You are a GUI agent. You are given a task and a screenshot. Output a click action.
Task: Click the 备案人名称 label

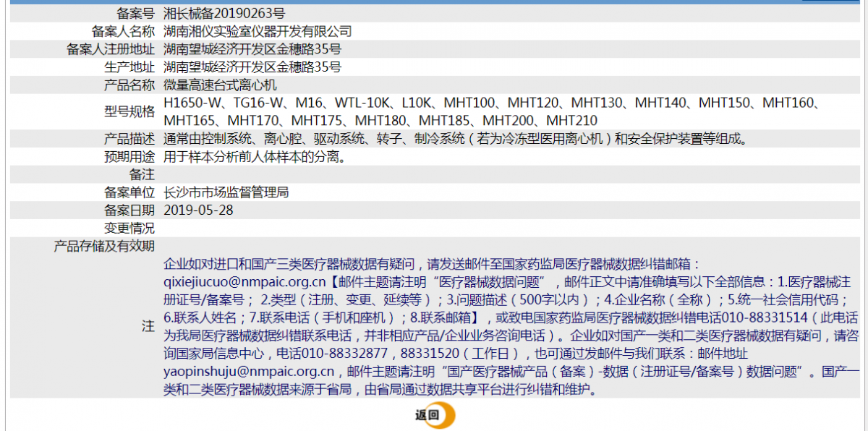(x=123, y=31)
